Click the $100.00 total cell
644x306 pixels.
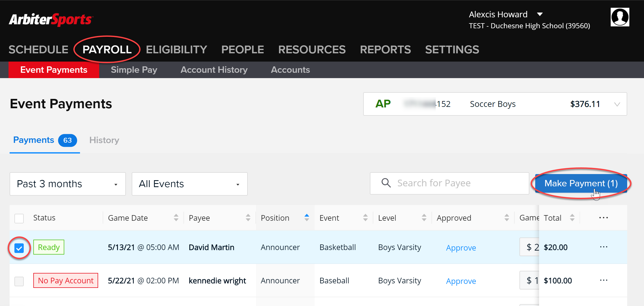pyautogui.click(x=558, y=281)
